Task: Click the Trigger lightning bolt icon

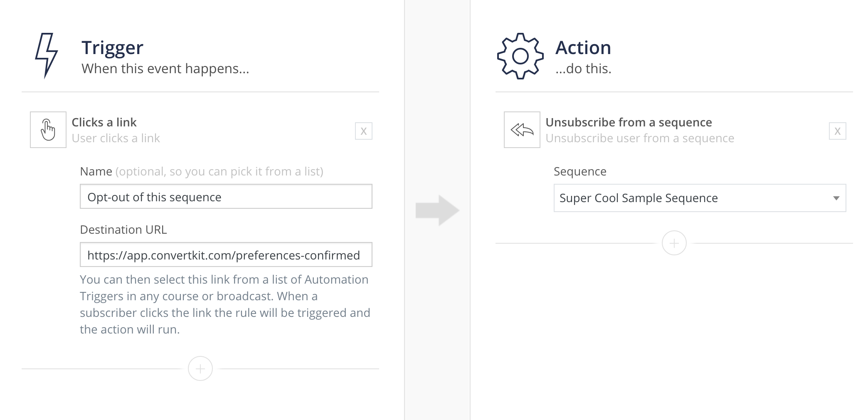Action: 47,56
